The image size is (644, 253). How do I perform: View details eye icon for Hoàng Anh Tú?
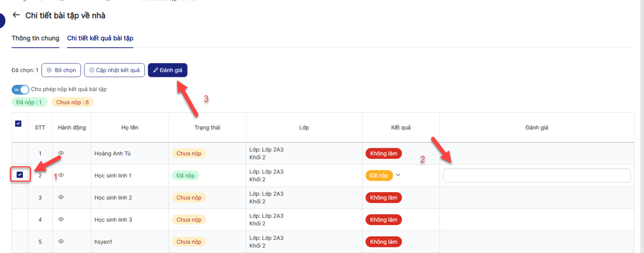[61, 153]
